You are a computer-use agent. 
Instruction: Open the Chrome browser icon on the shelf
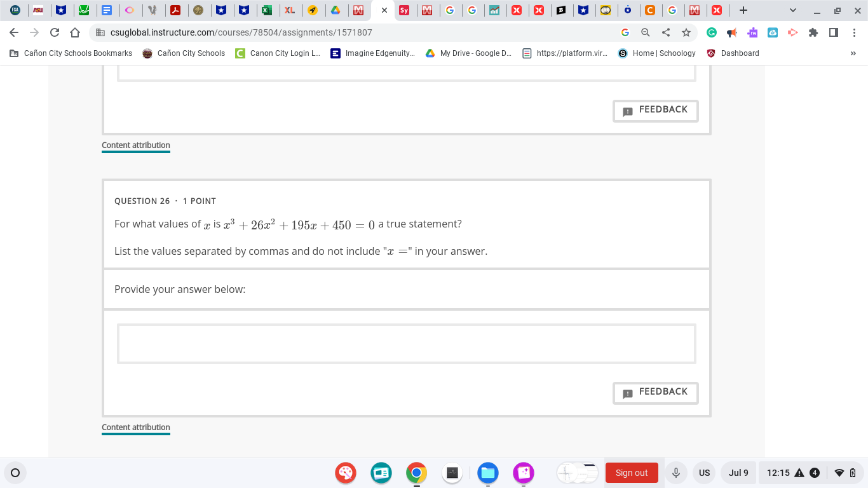click(416, 472)
